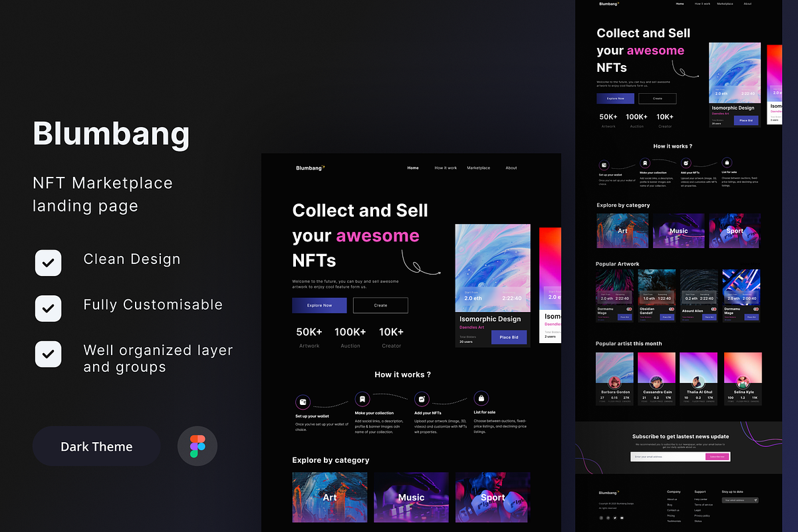The height and width of the screenshot is (532, 798).
Task: Open the Marketplace nav item
Action: (478, 168)
